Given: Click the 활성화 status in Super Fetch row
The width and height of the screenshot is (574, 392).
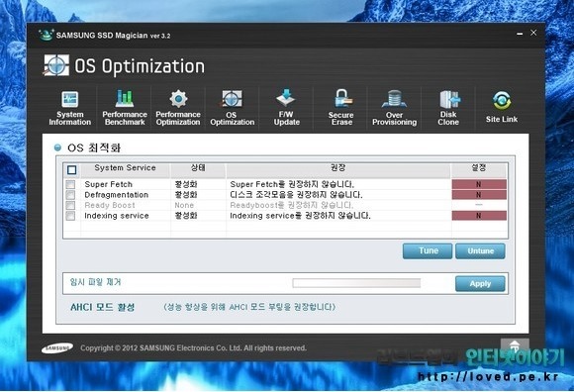Looking at the screenshot, I should pos(186,184).
